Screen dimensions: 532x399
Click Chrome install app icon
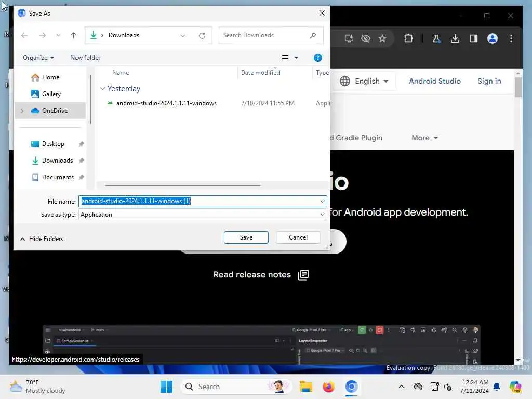click(349, 38)
